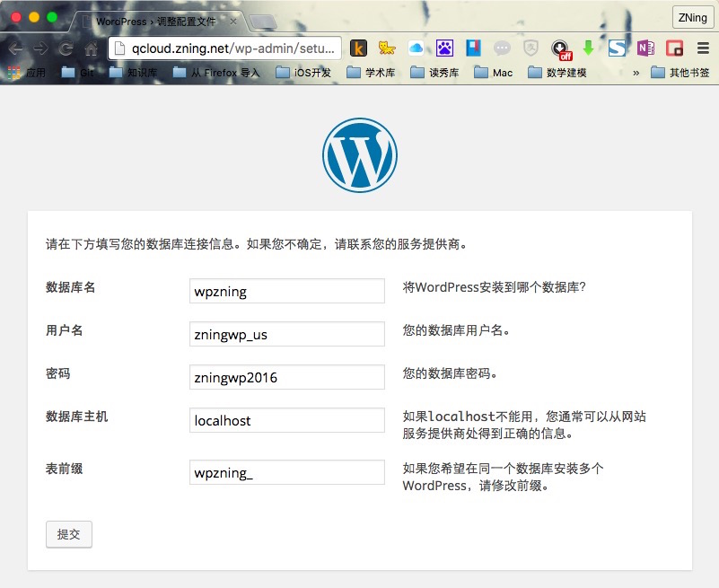
Task: Focus the 数据库名 field containing wpzning
Action: click(287, 291)
